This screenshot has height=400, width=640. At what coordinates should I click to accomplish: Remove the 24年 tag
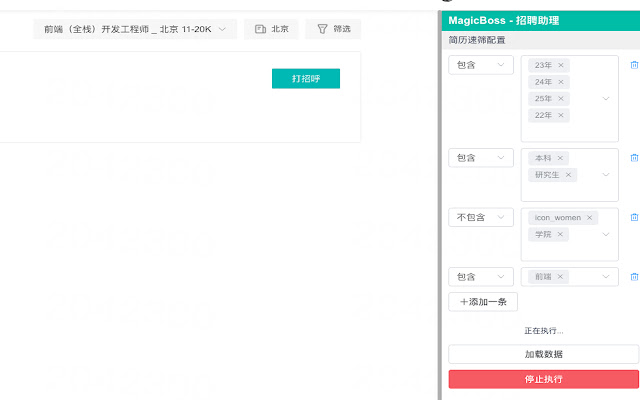561,82
